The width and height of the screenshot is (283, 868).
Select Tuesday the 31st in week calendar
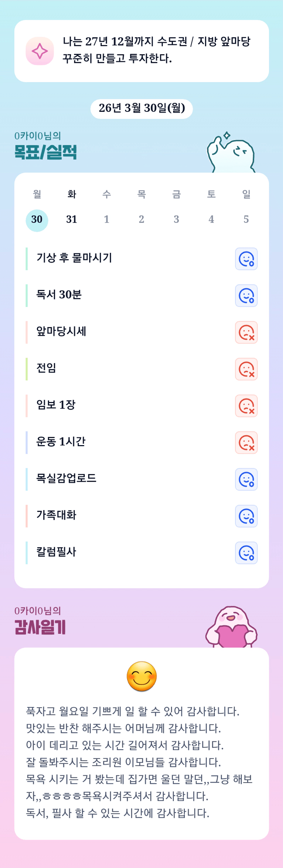coord(72,220)
